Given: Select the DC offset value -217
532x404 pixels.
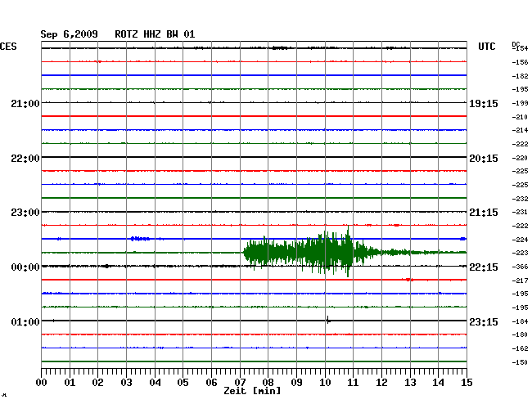Looking at the screenshot, I should click(x=520, y=281).
